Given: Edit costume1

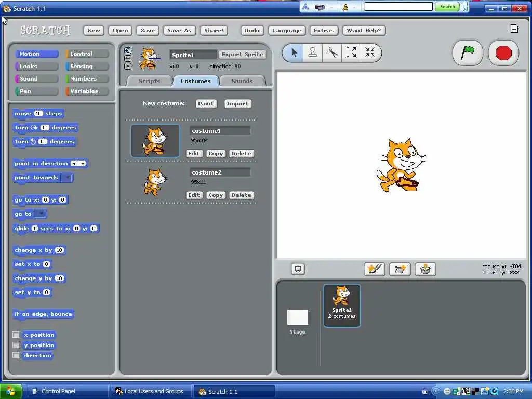Looking at the screenshot, I should (x=194, y=154).
